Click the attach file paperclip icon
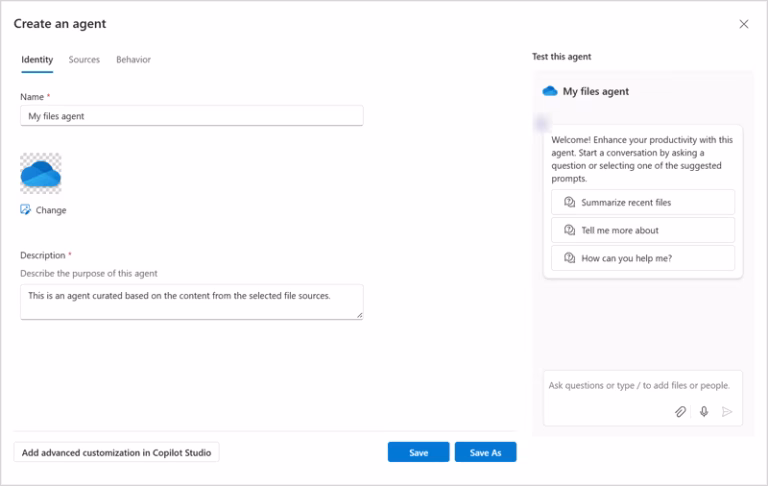The height and width of the screenshot is (486, 768). pyautogui.click(x=680, y=412)
